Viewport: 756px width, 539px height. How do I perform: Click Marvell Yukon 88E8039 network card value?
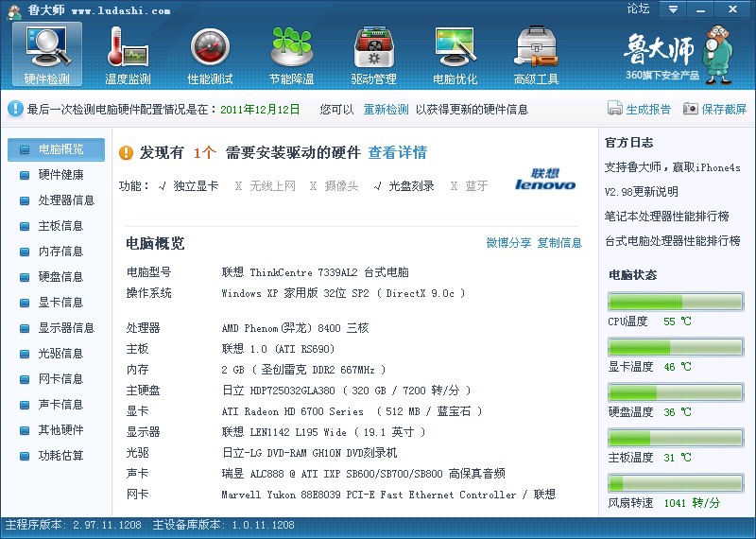point(388,495)
